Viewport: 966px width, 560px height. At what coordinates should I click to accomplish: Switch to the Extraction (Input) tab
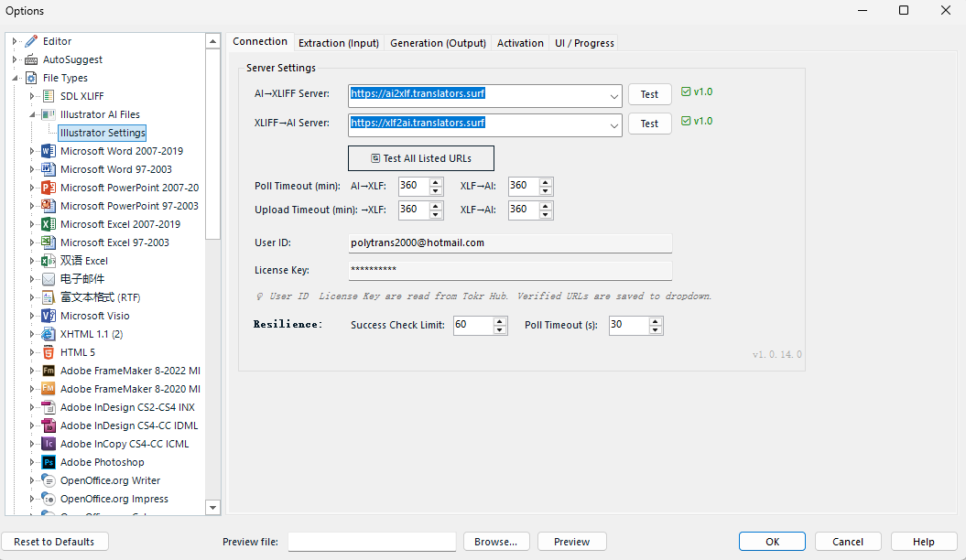(338, 42)
